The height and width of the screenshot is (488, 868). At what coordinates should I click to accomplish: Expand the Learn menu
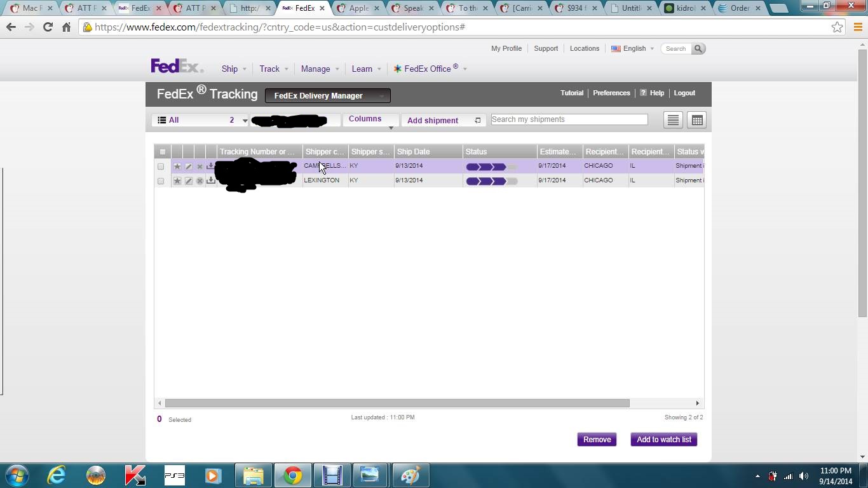coord(366,69)
